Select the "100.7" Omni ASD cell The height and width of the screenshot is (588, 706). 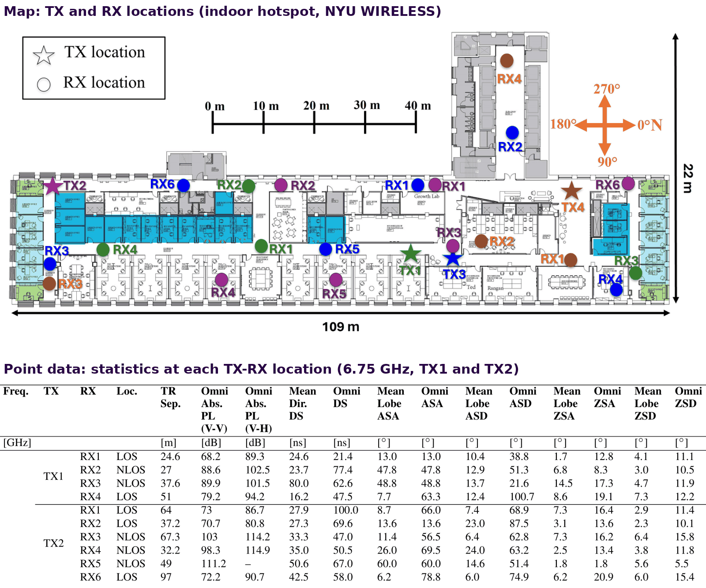point(522,497)
